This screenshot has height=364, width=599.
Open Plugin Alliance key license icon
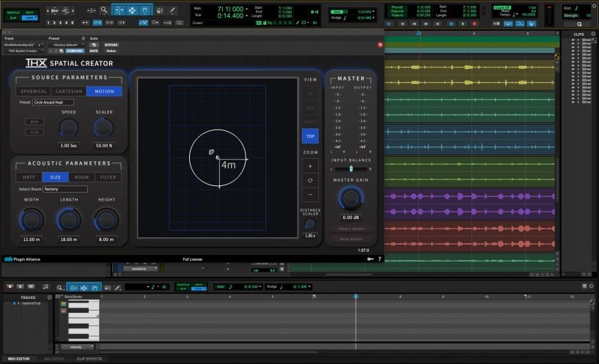tap(370, 259)
